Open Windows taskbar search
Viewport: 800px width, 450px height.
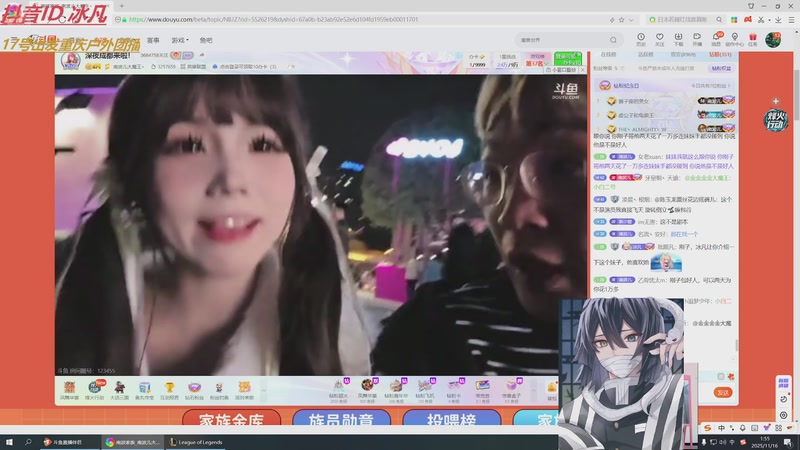pyautogui.click(x=28, y=442)
